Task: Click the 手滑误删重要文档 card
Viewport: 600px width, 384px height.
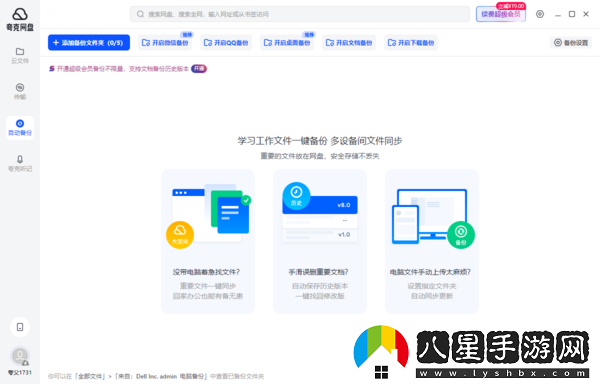Action: [320, 241]
